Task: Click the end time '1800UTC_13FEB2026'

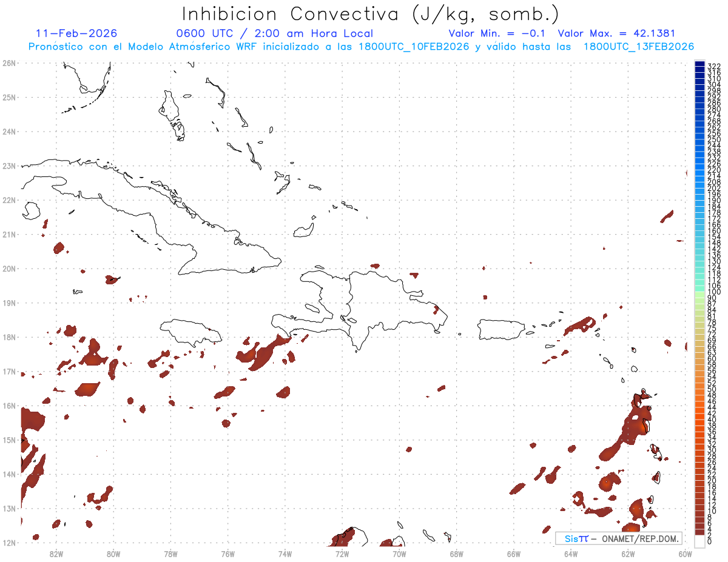Action: [639, 47]
